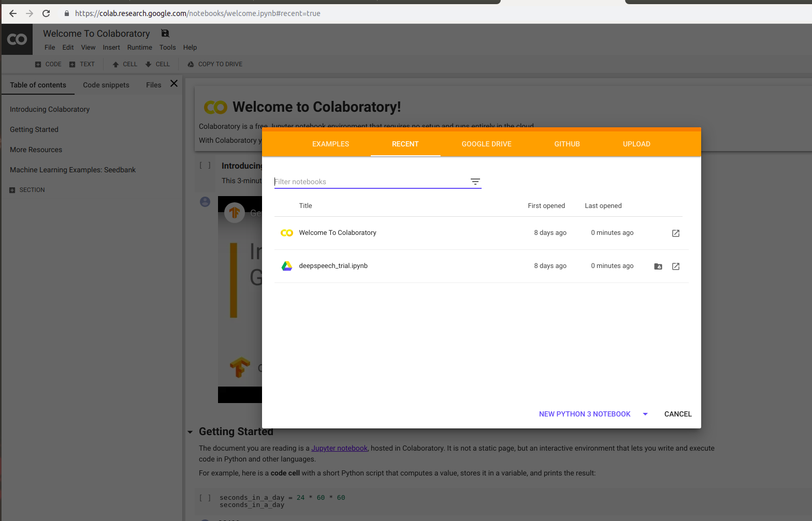Click '8 days ago' in Welcome To Colaboratory row
The height and width of the screenshot is (521, 812).
[550, 233]
